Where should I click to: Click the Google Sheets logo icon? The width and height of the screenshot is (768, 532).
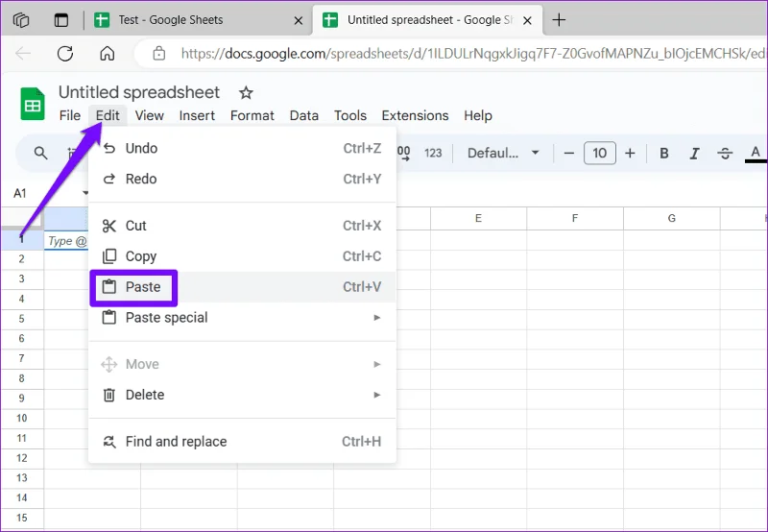click(33, 104)
